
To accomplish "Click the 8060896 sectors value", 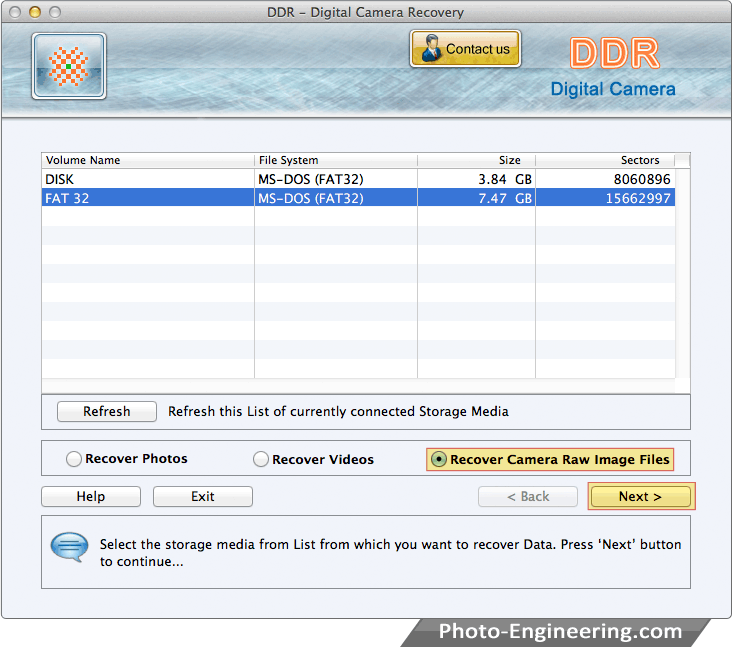I will coord(642,179).
